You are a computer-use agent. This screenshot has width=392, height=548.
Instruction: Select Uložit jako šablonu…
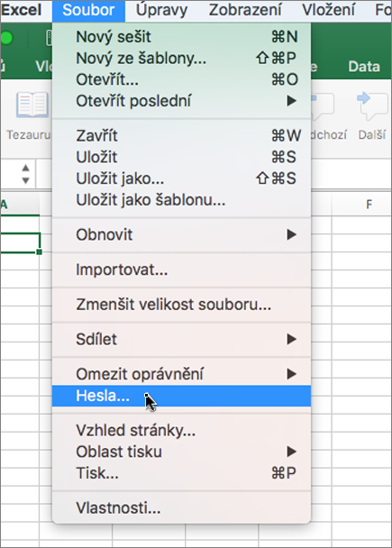(181, 200)
